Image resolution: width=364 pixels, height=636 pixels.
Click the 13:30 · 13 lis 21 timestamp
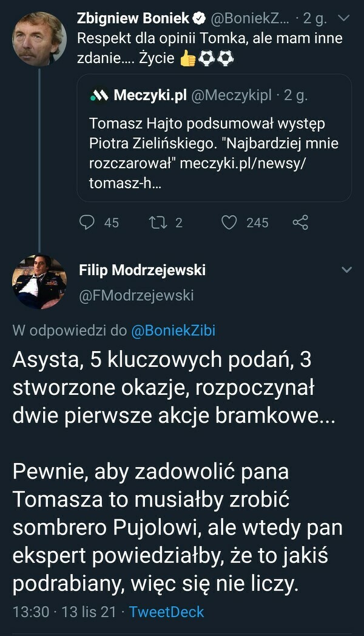pyautogui.click(x=64, y=612)
